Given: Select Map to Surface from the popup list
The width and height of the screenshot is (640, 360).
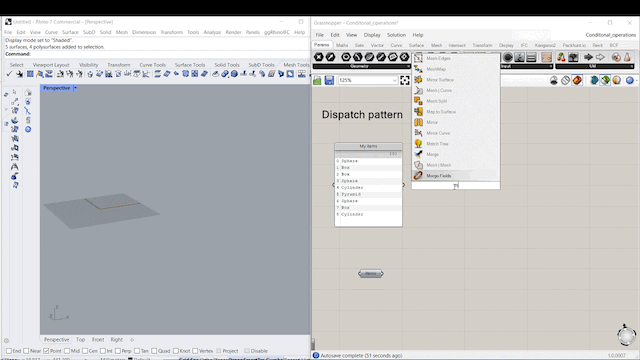Looking at the screenshot, I should [x=456, y=111].
